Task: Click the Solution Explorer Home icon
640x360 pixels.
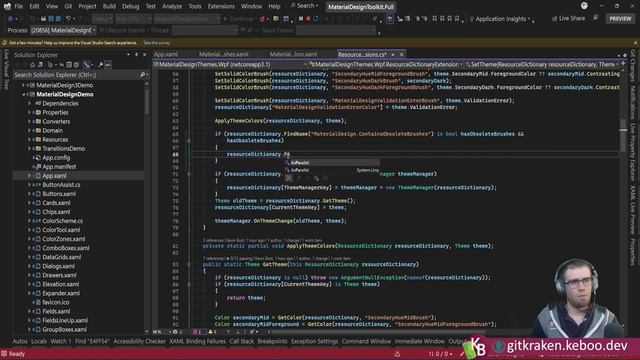Action: click(x=32, y=65)
